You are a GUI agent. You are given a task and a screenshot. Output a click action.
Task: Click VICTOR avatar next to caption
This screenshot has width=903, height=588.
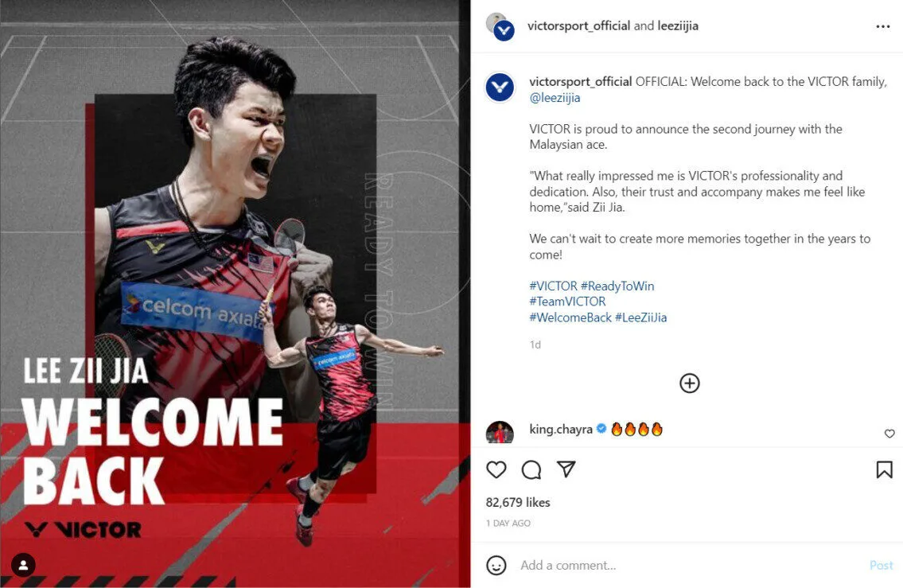[500, 88]
